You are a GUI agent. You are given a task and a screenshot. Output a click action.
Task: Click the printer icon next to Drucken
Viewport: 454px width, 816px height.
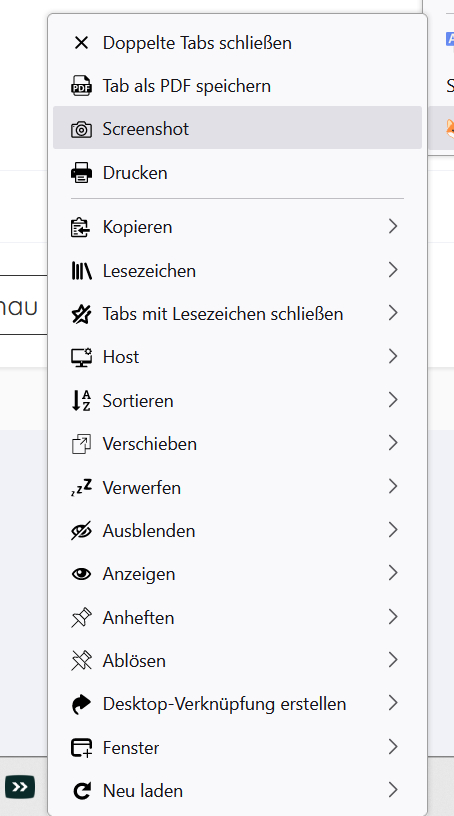point(81,173)
